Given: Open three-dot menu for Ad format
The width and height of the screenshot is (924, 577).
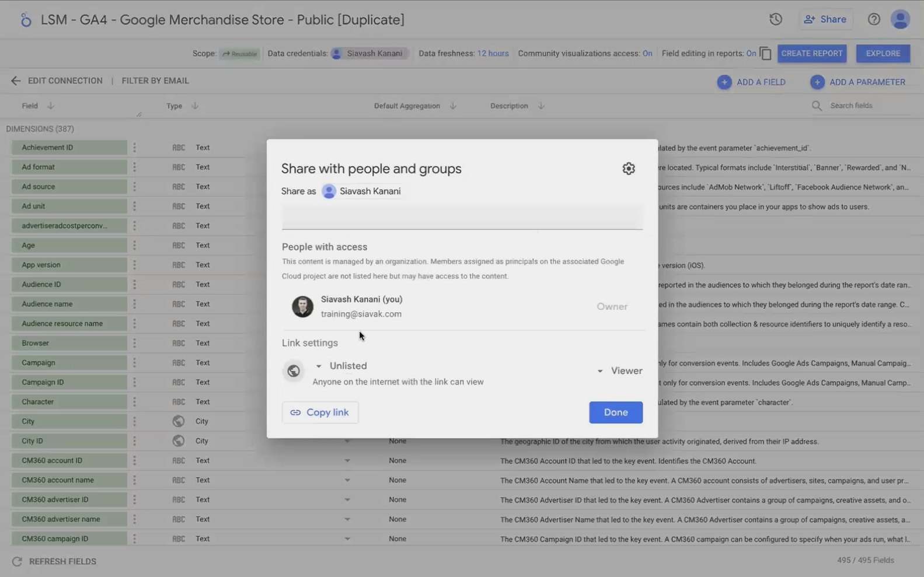Looking at the screenshot, I should tap(134, 167).
